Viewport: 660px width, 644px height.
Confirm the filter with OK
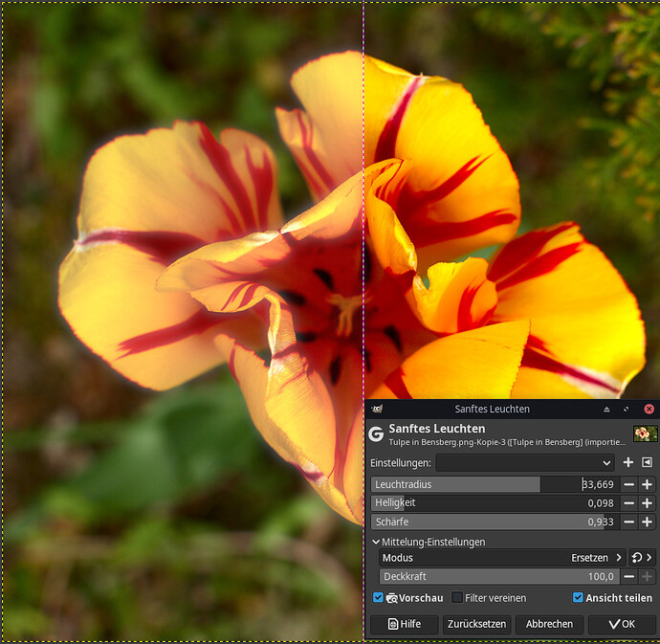click(x=621, y=624)
